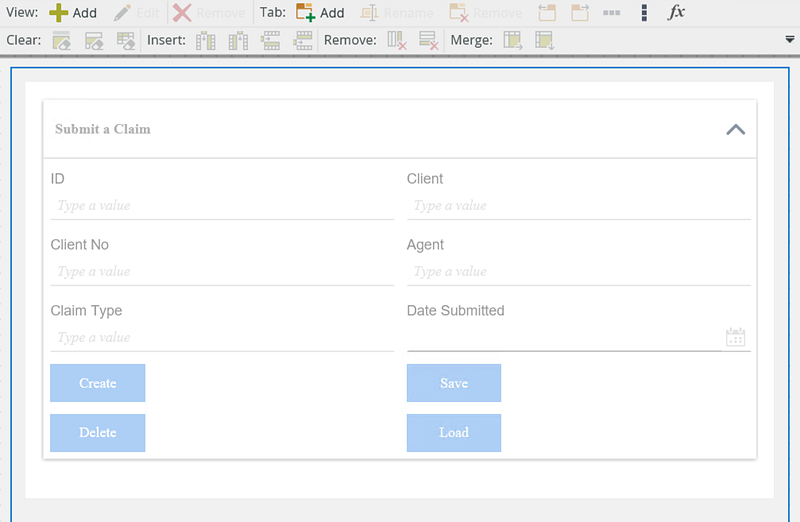Move tab left icon
This screenshot has width=800, height=522.
point(547,13)
